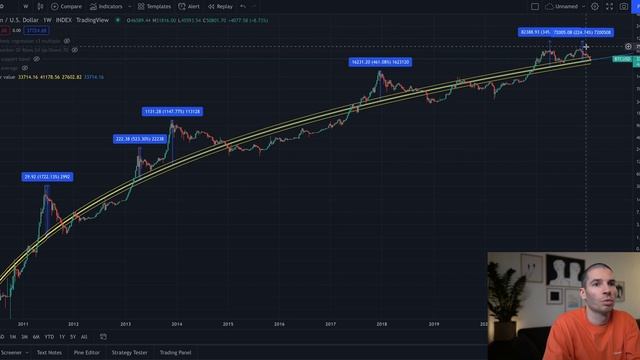The width and height of the screenshot is (640, 360).
Task: Toggle eye icon of support band indicator
Action: pyautogui.click(x=36, y=59)
